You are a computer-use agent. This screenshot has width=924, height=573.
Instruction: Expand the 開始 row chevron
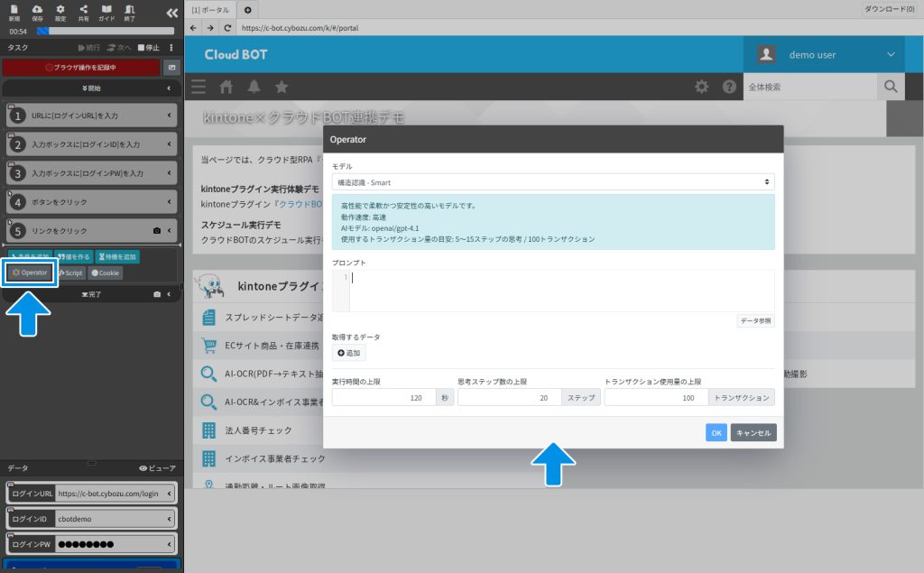pos(169,88)
